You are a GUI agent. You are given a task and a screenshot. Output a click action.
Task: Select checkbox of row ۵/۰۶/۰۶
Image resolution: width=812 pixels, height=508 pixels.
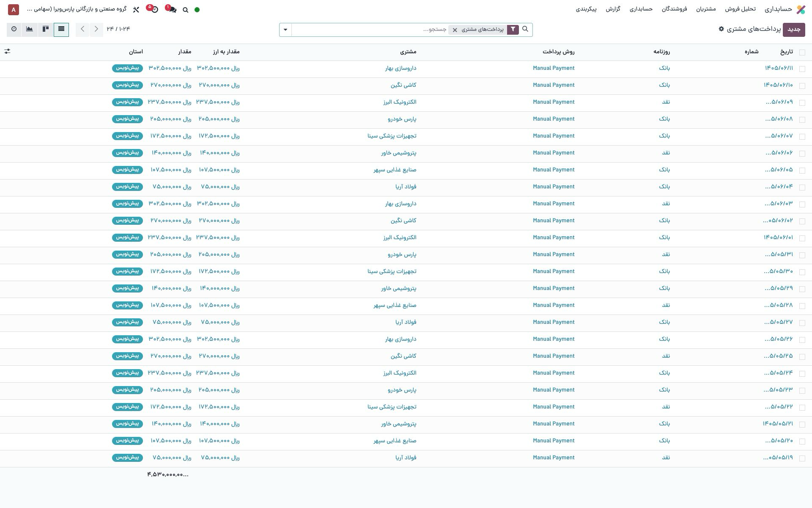[802, 154]
